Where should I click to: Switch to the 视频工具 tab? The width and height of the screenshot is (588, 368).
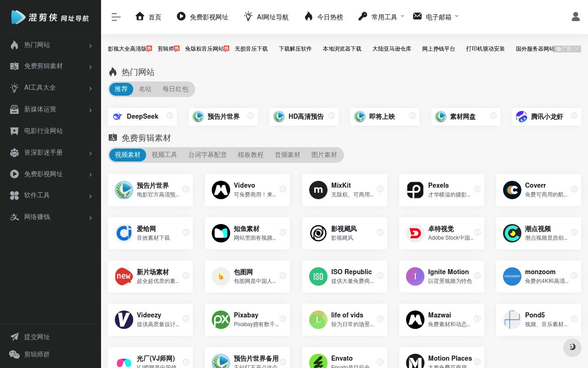point(164,155)
